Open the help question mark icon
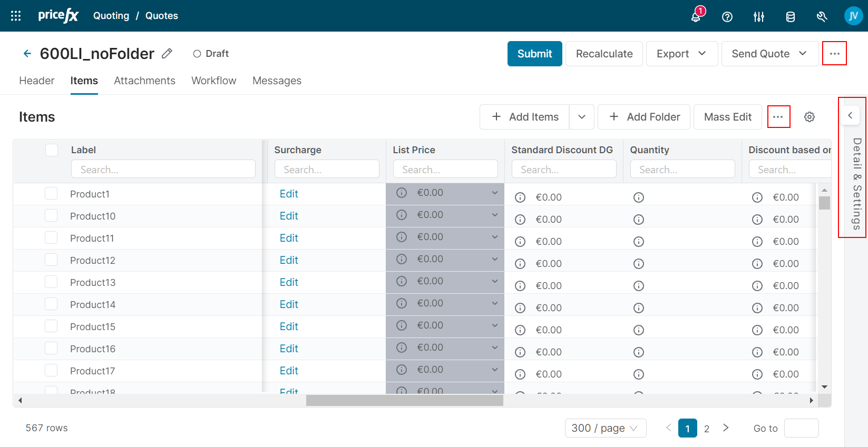This screenshot has height=447, width=868. 727,17
